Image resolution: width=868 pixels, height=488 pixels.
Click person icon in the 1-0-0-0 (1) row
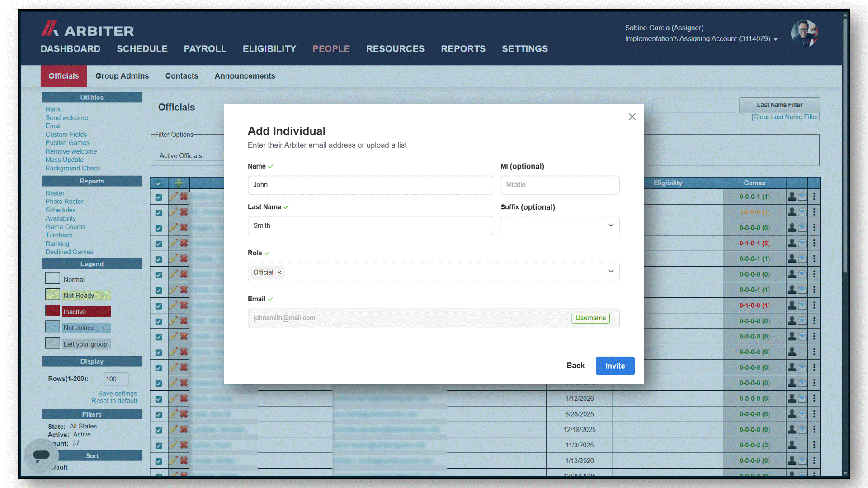tap(792, 212)
